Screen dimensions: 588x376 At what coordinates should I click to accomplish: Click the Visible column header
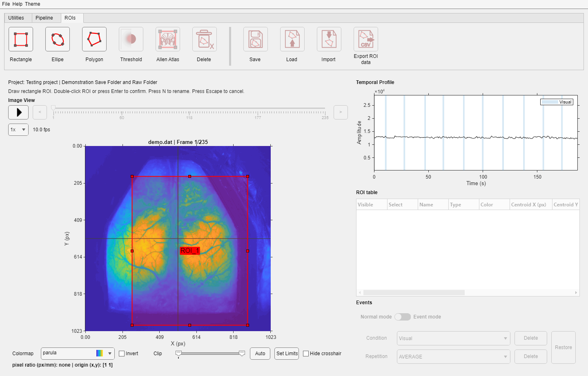pyautogui.click(x=372, y=205)
